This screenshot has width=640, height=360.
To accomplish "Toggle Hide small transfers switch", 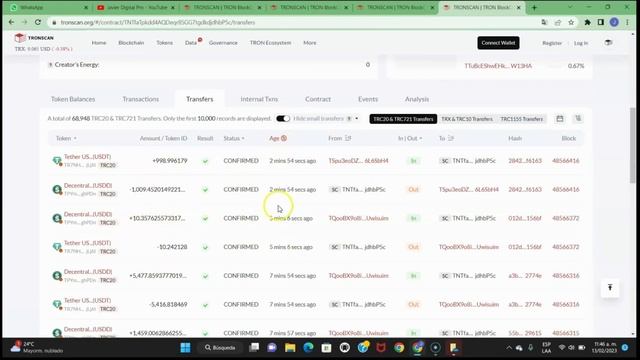I will (283, 119).
